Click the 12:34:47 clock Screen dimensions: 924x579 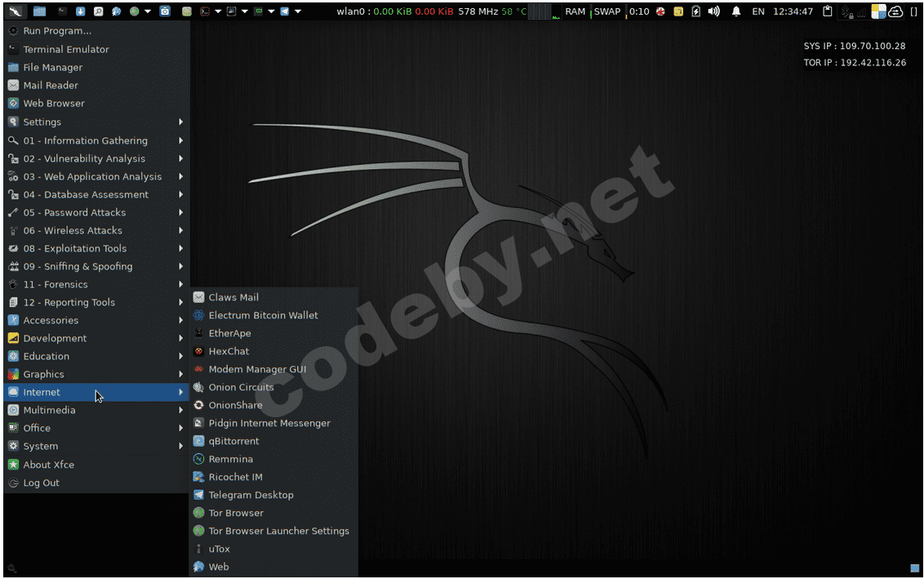coord(793,11)
